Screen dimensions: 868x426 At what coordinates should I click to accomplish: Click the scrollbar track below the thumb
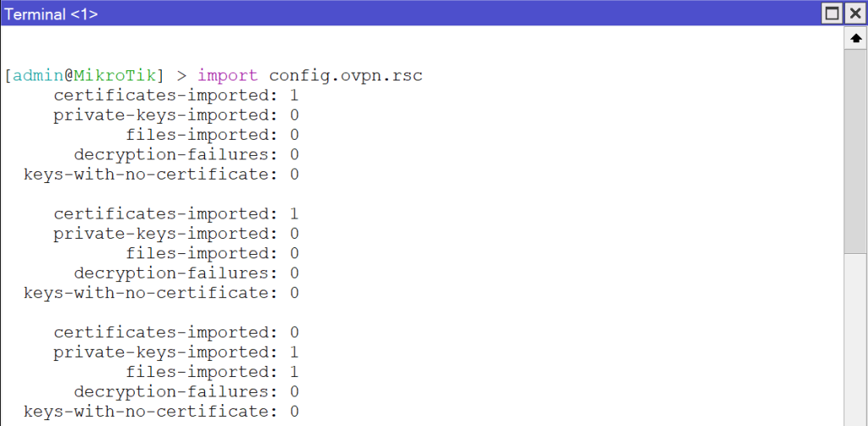856,339
